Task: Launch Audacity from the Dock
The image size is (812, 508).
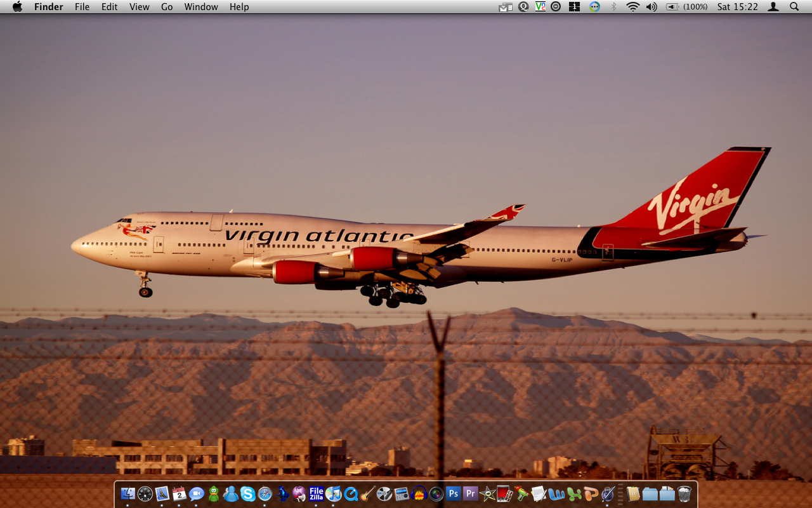Action: [419, 493]
